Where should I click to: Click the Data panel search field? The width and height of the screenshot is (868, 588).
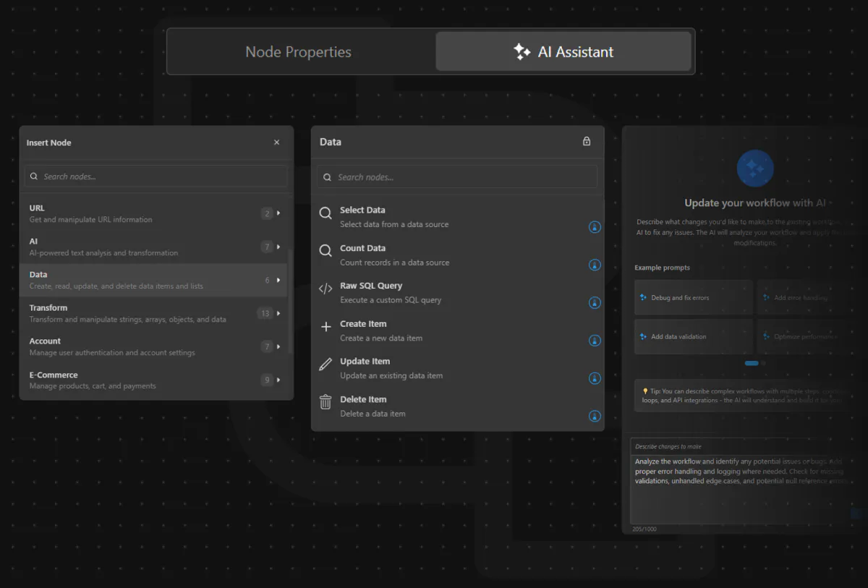tap(457, 177)
